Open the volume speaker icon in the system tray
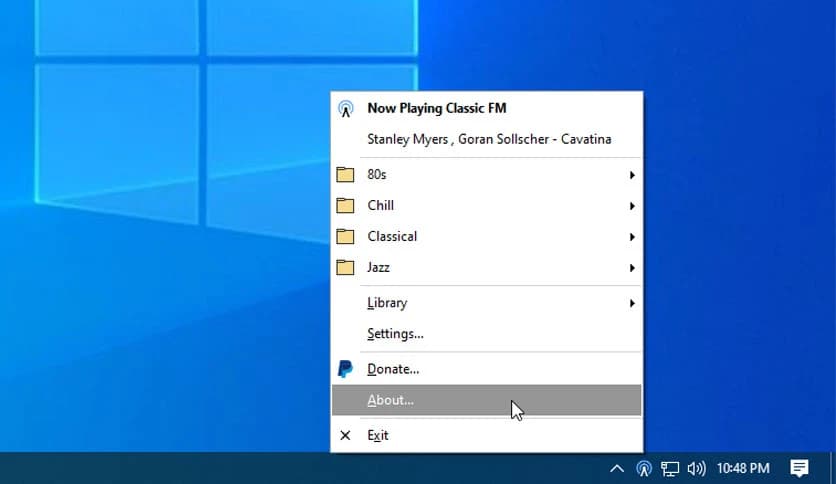The image size is (836, 484). point(697,468)
